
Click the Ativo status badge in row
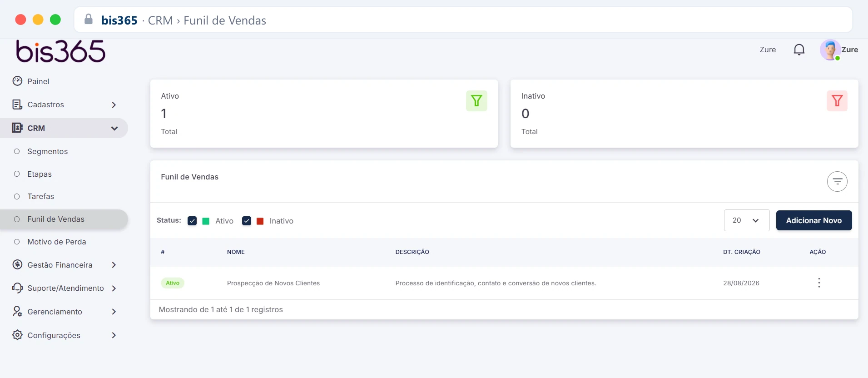173,283
